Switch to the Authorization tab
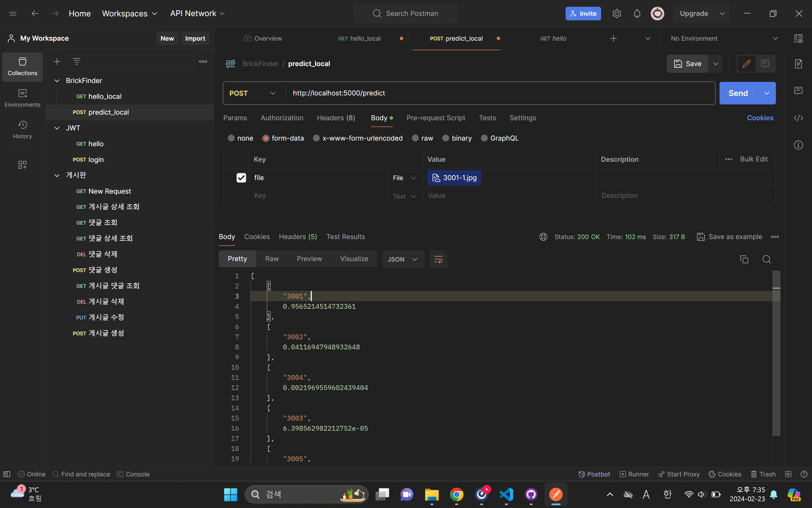The width and height of the screenshot is (812, 508). click(282, 118)
